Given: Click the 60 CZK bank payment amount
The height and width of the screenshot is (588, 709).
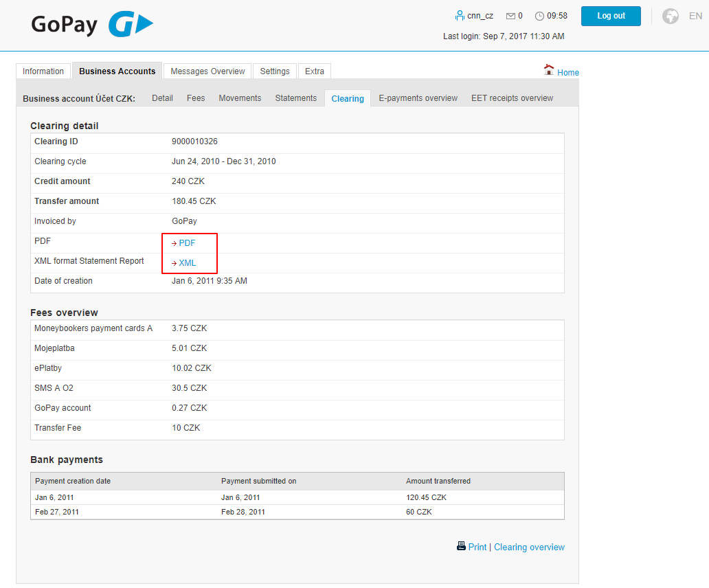Looking at the screenshot, I should point(419,512).
